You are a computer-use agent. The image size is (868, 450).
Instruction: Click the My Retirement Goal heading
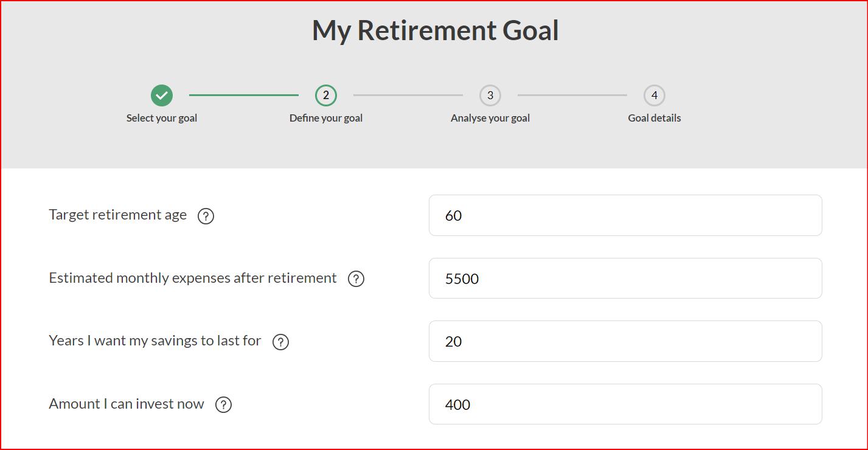436,30
